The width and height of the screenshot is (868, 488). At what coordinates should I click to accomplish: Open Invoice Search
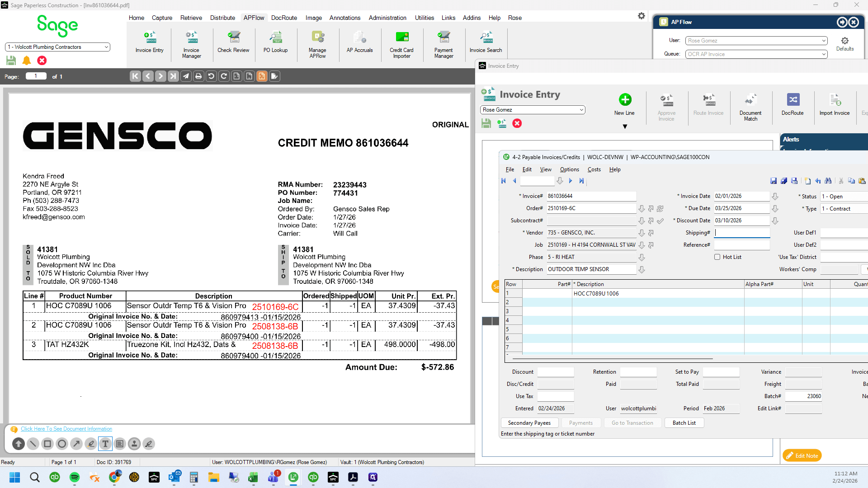[486, 42]
